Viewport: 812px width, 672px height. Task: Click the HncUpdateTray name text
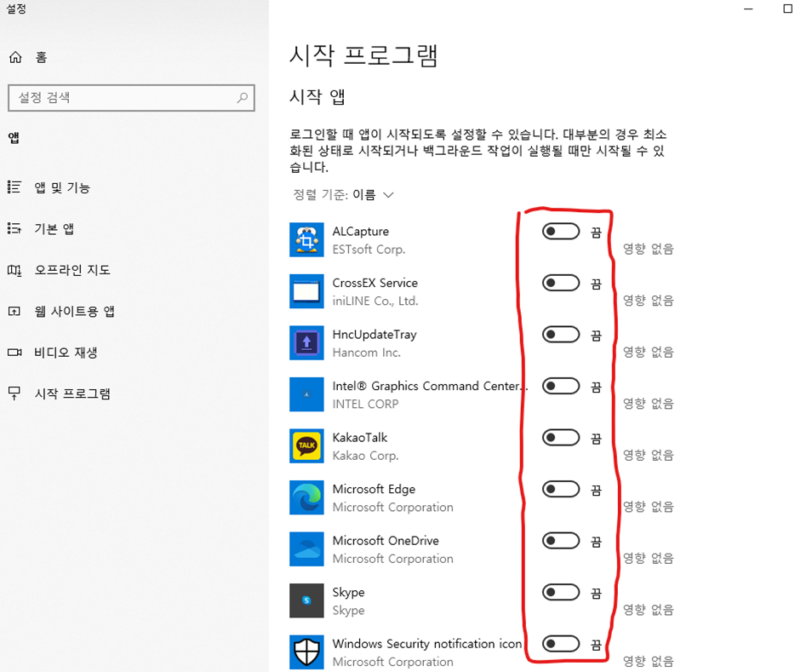[x=375, y=335]
